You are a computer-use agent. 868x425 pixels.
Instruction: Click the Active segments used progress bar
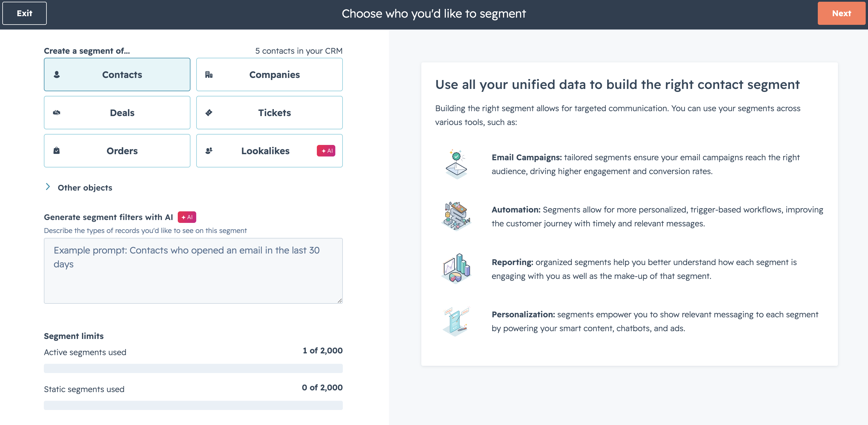(x=193, y=368)
